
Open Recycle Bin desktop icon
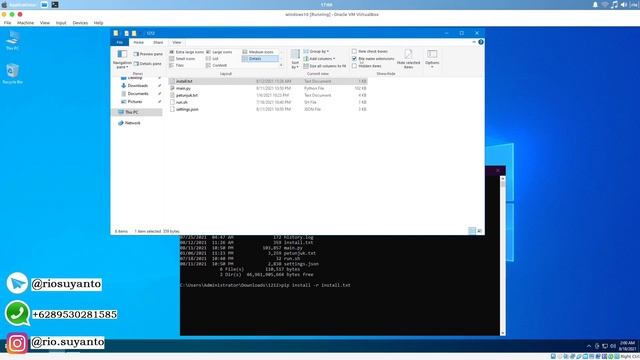tap(12, 74)
